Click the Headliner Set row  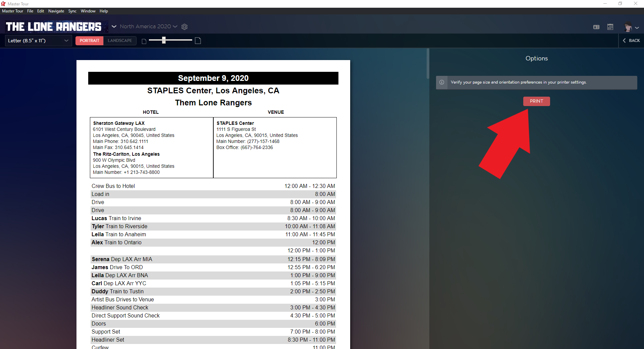[x=213, y=340]
